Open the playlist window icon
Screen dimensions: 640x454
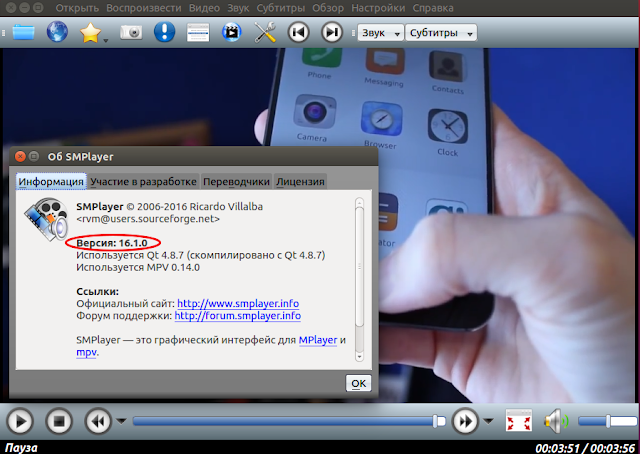pos(198,33)
